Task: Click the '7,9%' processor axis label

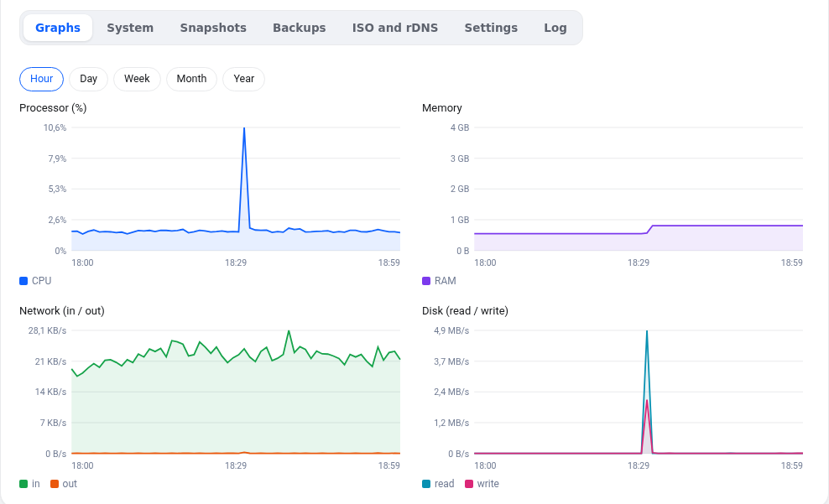Action: [x=57, y=158]
